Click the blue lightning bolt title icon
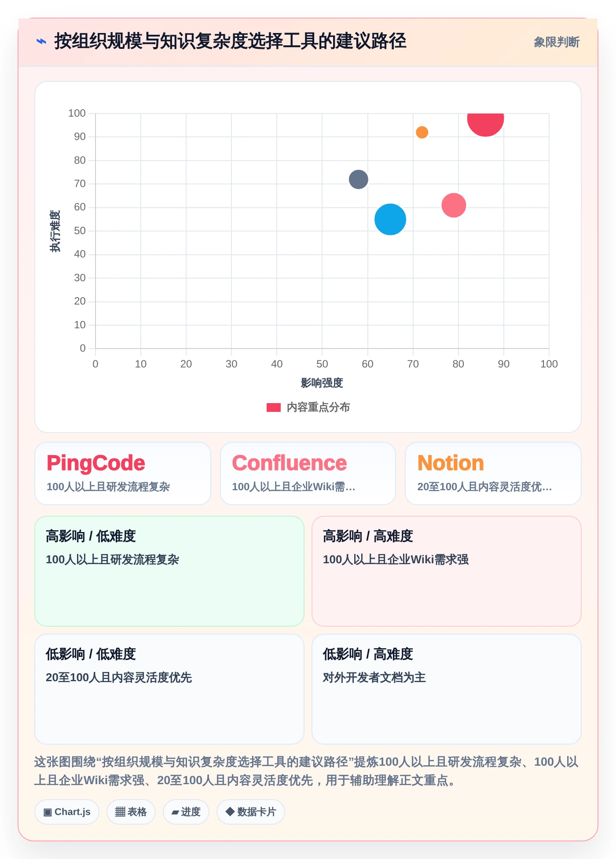Screen dimensions: 616x859 pyautogui.click(x=41, y=42)
